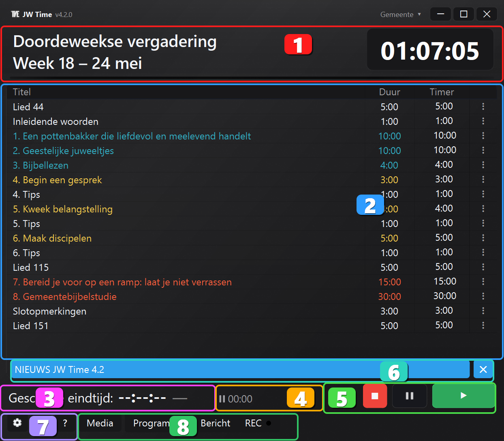Open three-dot menu for Kweek belangstelling row
504x441 pixels.
point(483,209)
